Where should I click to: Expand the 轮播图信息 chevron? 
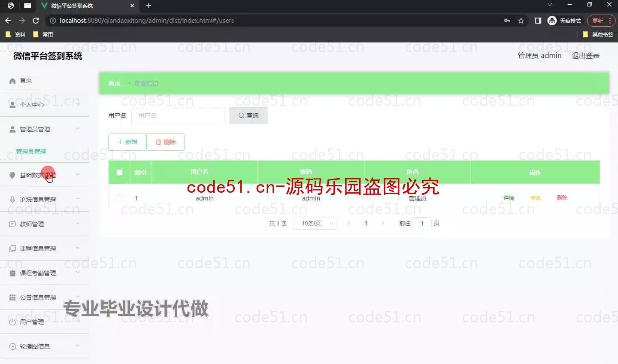78,346
